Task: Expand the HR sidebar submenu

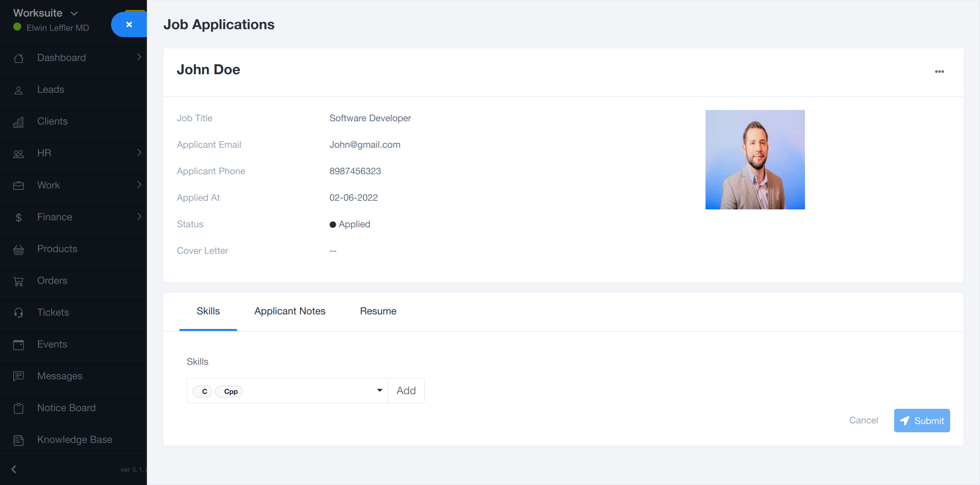Action: [139, 153]
